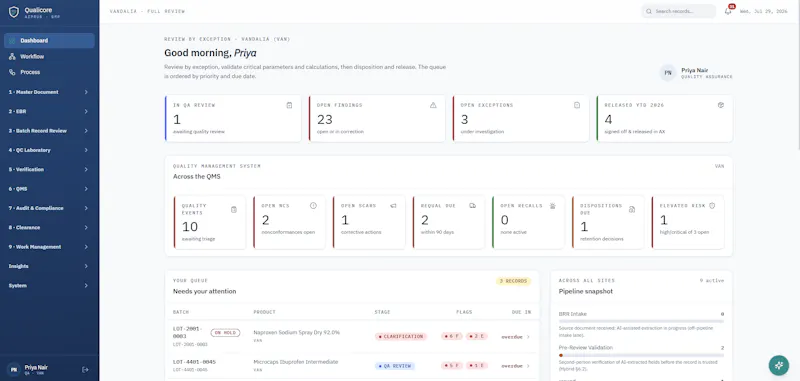800x381 pixels.
Task: Expand the 4 · QC Laboratory section
Action: [x=49, y=150]
